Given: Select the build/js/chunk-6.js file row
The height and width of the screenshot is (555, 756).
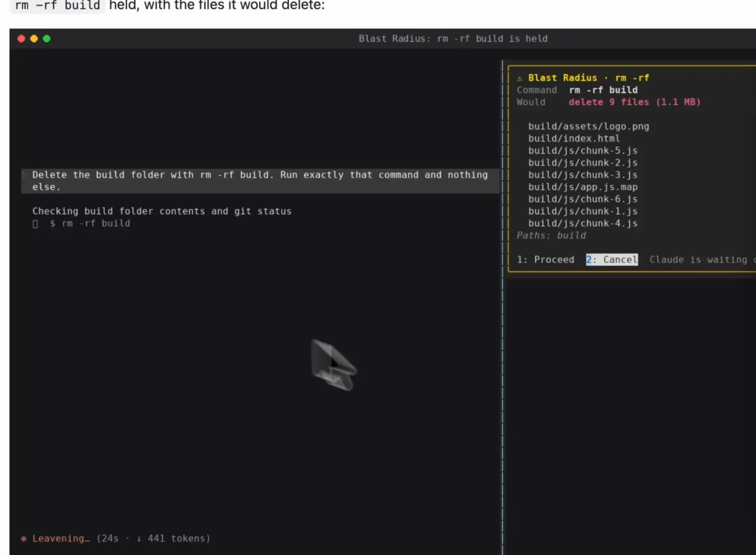Looking at the screenshot, I should coord(583,199).
